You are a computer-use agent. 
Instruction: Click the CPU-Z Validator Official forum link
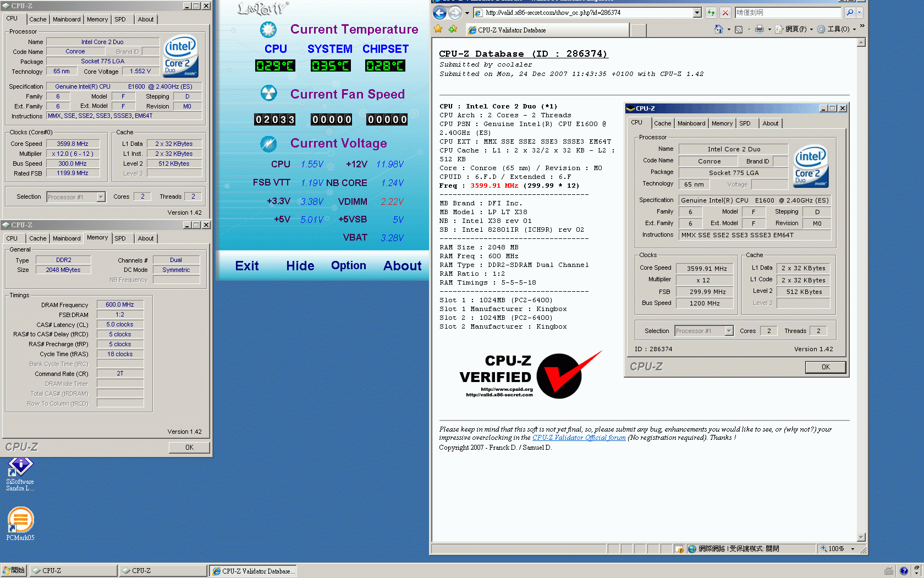click(579, 438)
